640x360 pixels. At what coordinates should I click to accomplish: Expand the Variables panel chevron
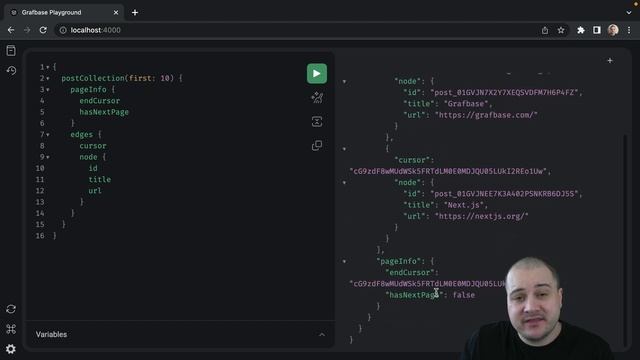pyautogui.click(x=322, y=335)
